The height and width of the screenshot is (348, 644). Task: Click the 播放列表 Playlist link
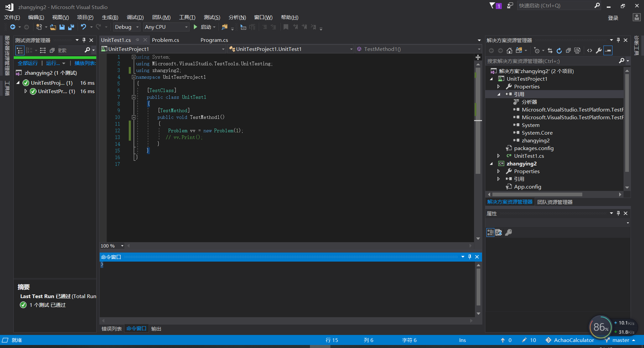point(85,63)
